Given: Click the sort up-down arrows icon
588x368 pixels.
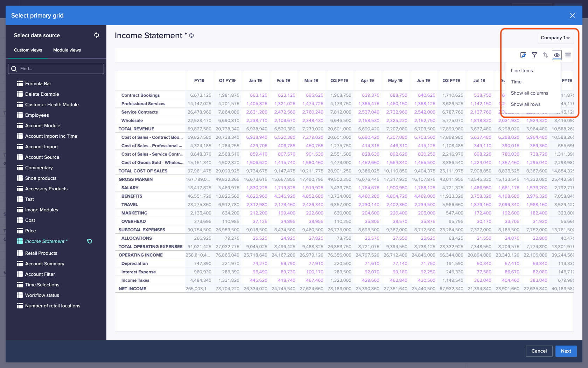Looking at the screenshot, I should [546, 55].
